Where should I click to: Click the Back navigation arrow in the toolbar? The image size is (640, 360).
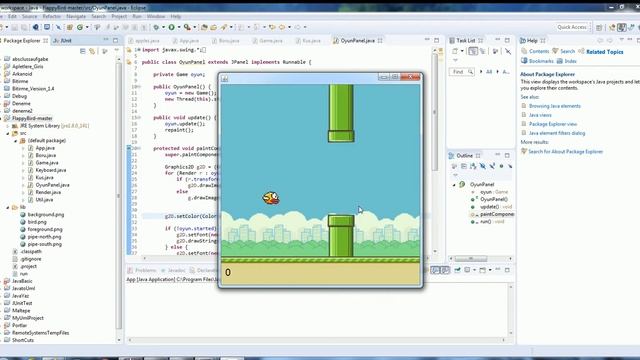(x=282, y=27)
